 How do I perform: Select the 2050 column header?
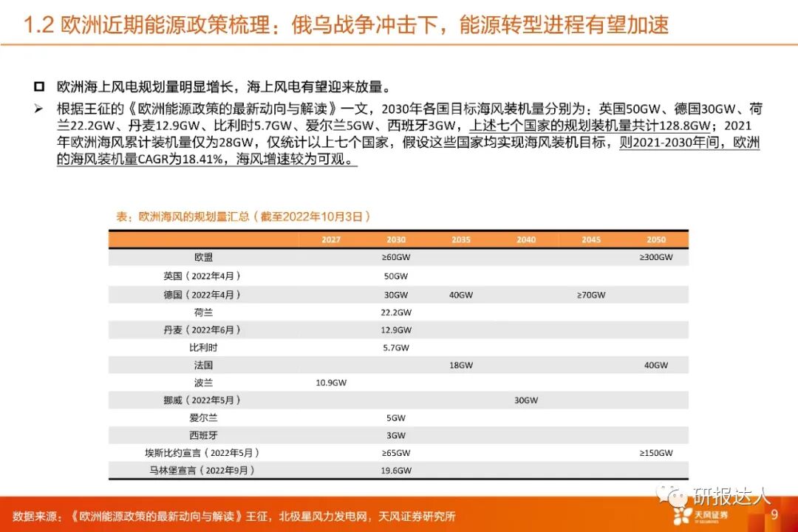[x=656, y=239]
